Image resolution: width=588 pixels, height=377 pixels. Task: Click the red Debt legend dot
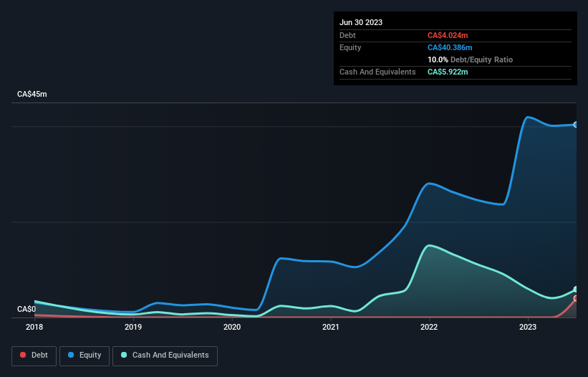[23, 355]
